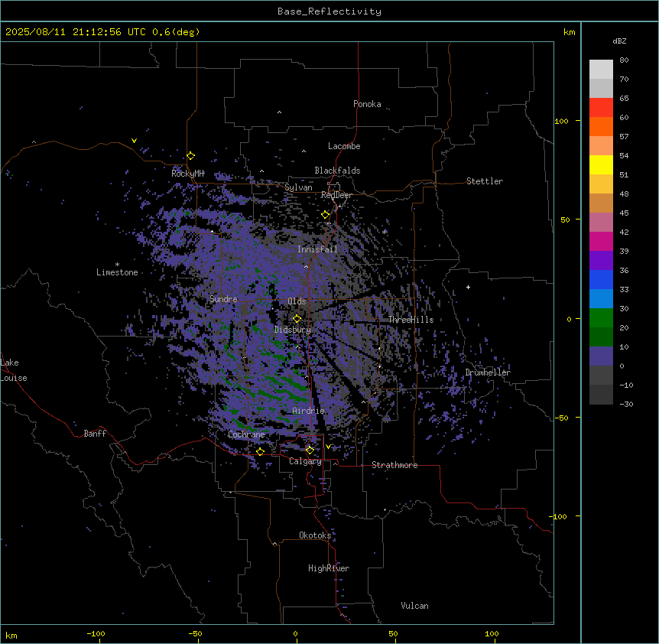
Task: Click the yellow diamond marker below RedDeer
Action: point(326,215)
